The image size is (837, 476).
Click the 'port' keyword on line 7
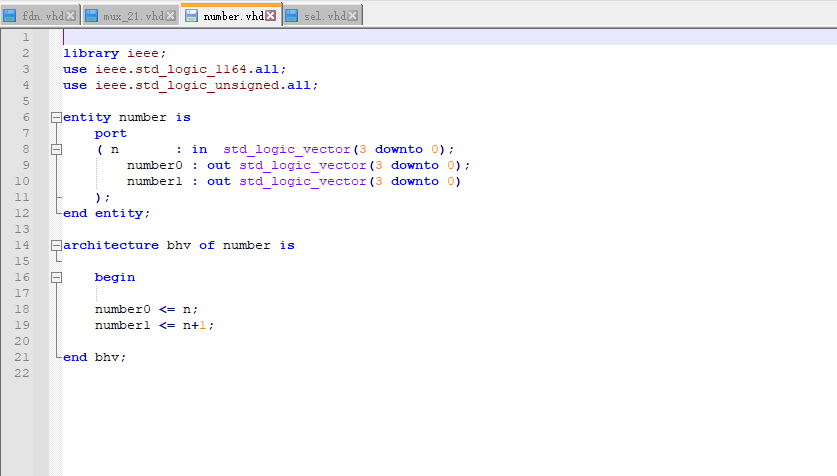111,133
